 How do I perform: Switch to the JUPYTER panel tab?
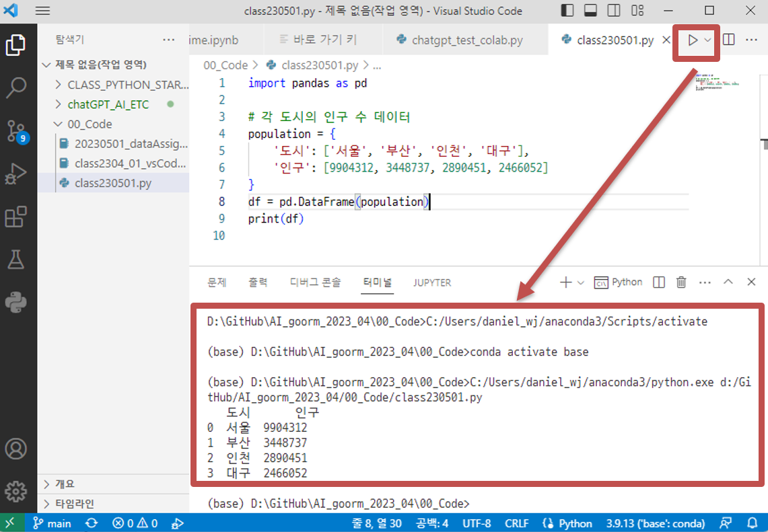pyautogui.click(x=431, y=282)
